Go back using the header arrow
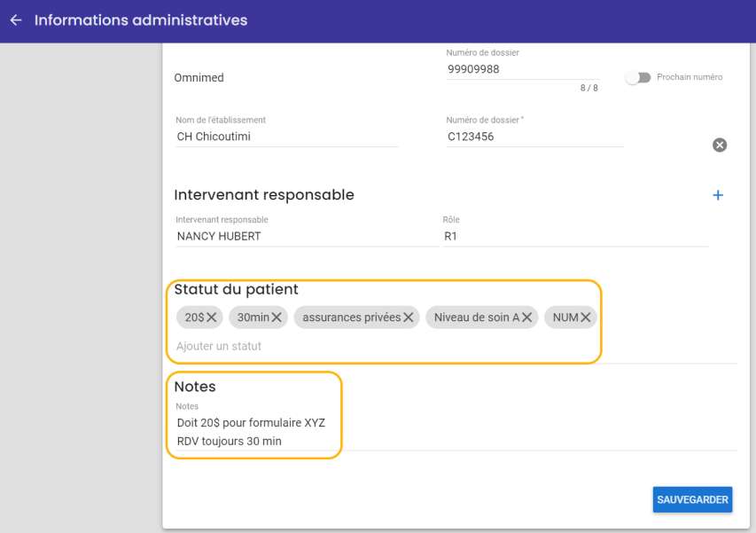 tap(16, 20)
